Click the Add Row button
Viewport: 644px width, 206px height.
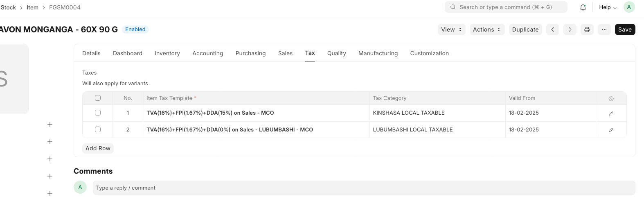(x=98, y=148)
